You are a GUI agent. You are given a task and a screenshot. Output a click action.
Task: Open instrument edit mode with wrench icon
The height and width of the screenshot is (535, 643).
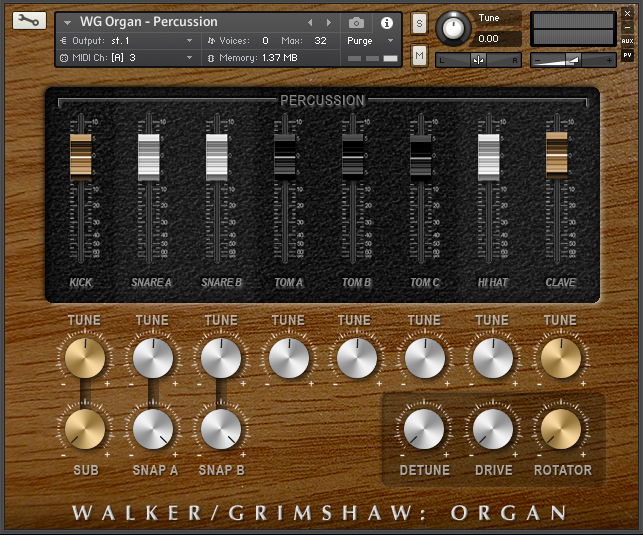[29, 20]
